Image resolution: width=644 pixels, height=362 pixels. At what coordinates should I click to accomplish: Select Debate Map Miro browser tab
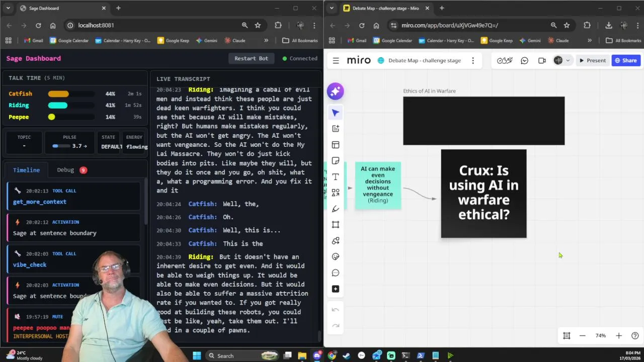point(386,8)
